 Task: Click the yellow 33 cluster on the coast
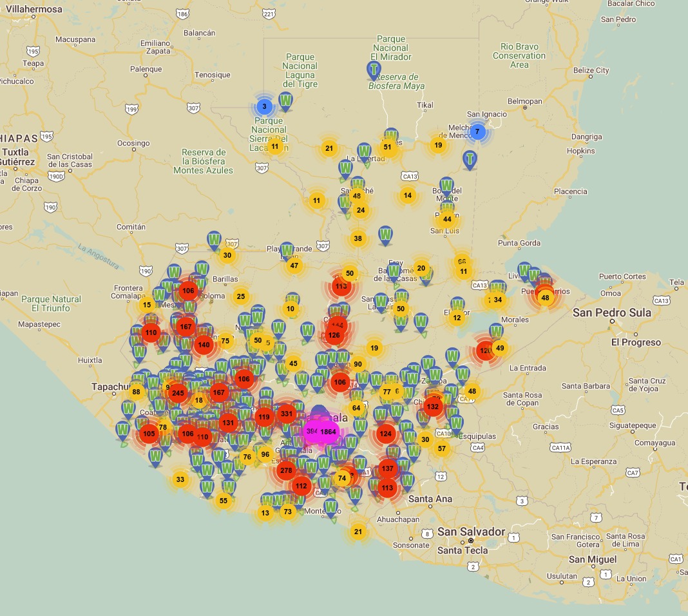(180, 479)
